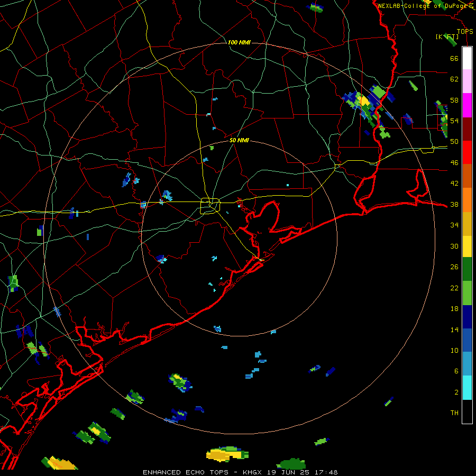The width and height of the screenshot is (476, 476).
Task: Click the '6' legend value
Action: (x=456, y=371)
